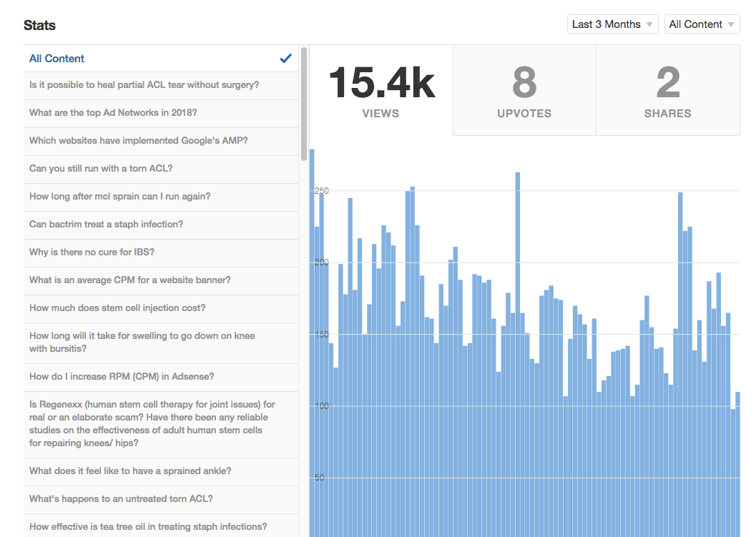
Task: Click the last bar in the views chart
Action: tap(737, 464)
